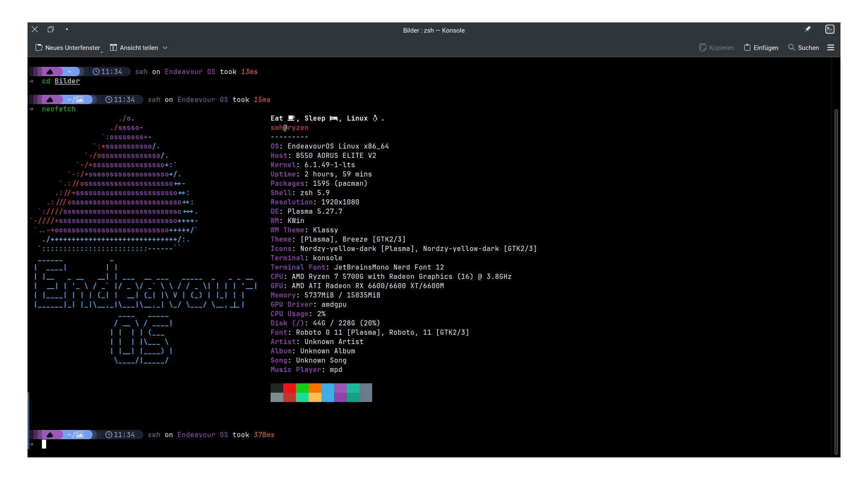Open the Suchen search function

point(803,48)
